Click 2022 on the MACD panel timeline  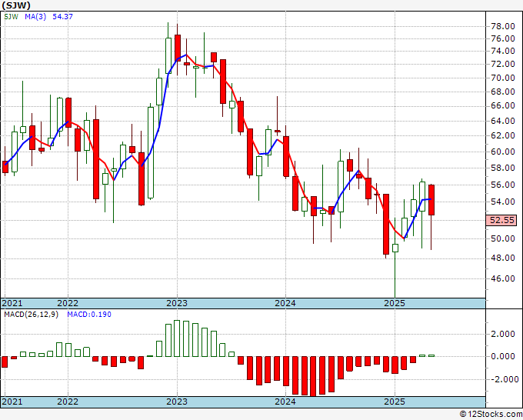click(68, 402)
